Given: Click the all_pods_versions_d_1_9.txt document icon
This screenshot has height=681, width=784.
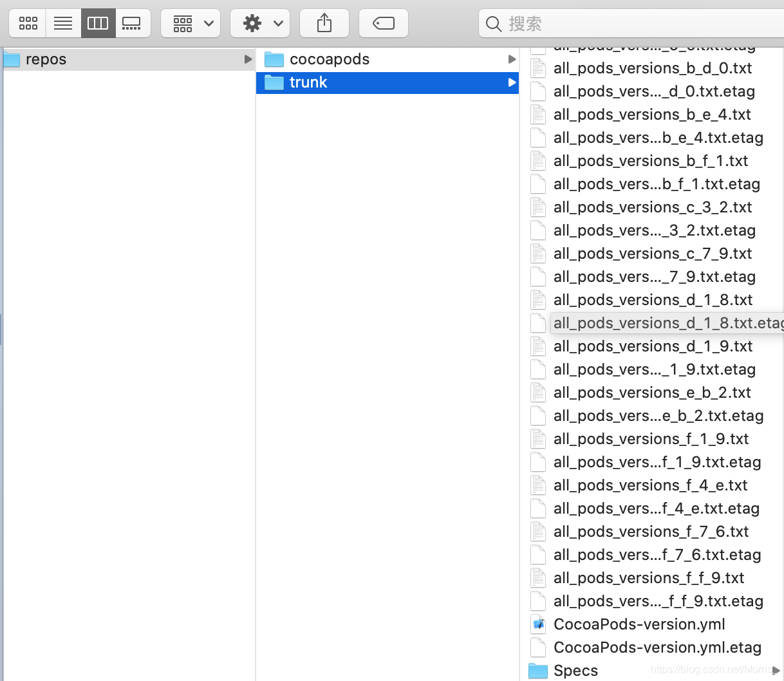Looking at the screenshot, I should (x=538, y=346).
